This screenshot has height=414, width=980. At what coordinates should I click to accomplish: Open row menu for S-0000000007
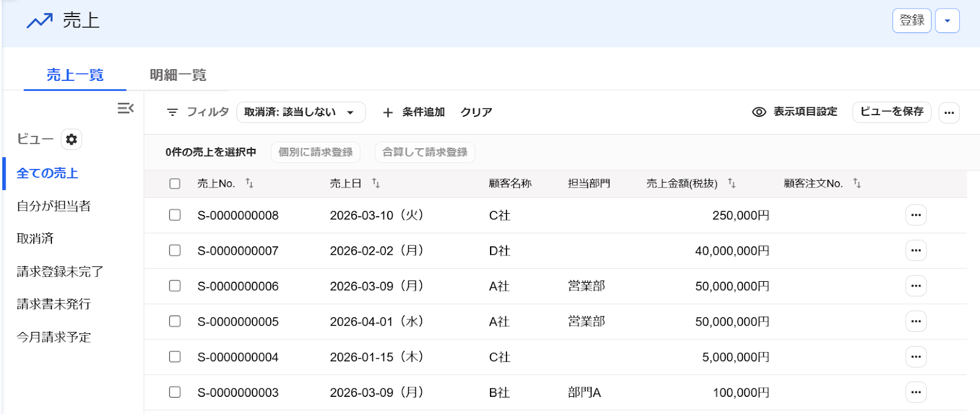[x=916, y=250]
